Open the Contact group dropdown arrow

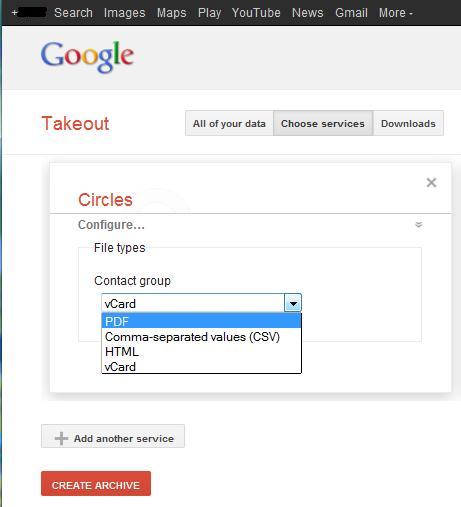point(293,303)
